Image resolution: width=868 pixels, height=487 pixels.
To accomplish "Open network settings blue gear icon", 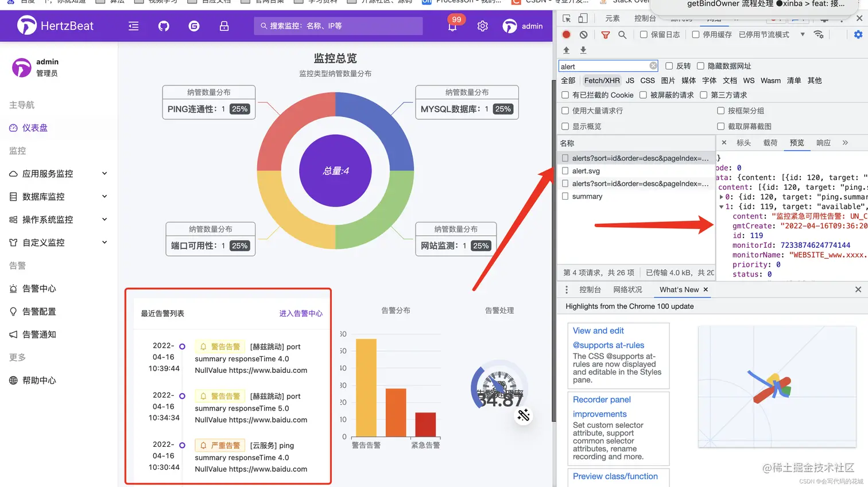I will coord(858,34).
